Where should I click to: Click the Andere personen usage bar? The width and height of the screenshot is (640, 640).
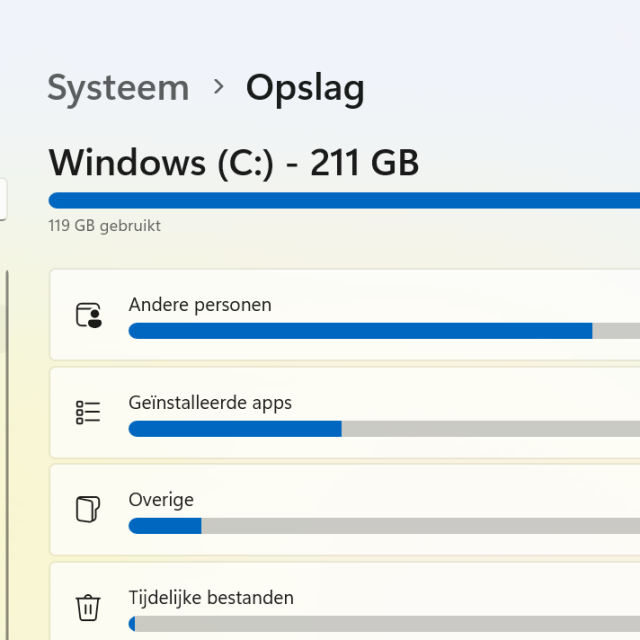[384, 331]
